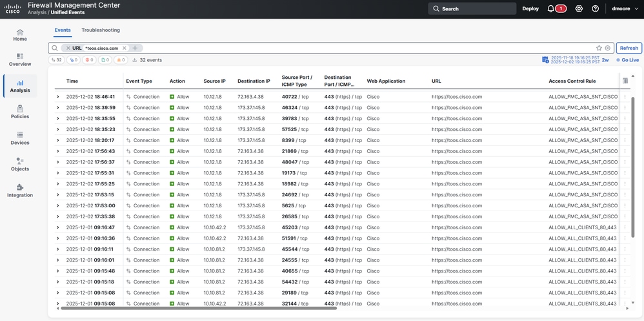Viewport: 644px width, 321px height.
Task: Open settings gear icon in header
Action: 579,8
